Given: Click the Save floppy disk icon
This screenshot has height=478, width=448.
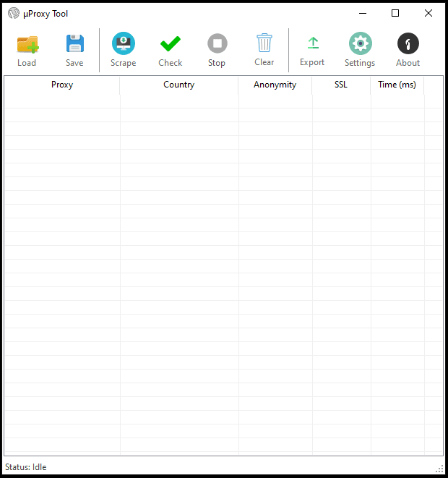Looking at the screenshot, I should 75,43.
